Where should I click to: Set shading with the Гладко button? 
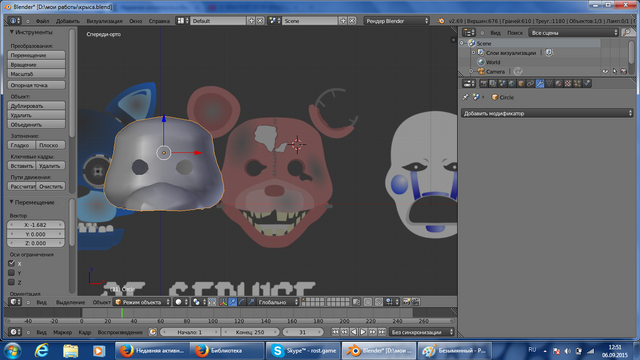22,145
